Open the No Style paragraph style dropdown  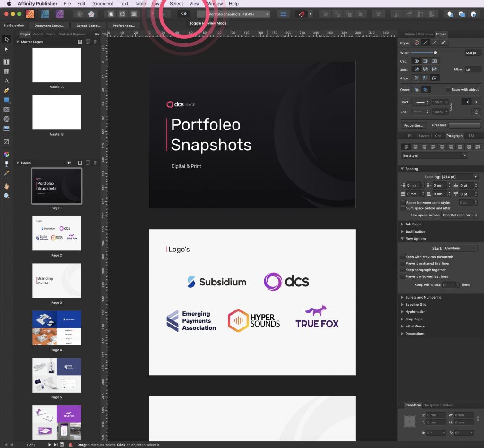point(434,155)
